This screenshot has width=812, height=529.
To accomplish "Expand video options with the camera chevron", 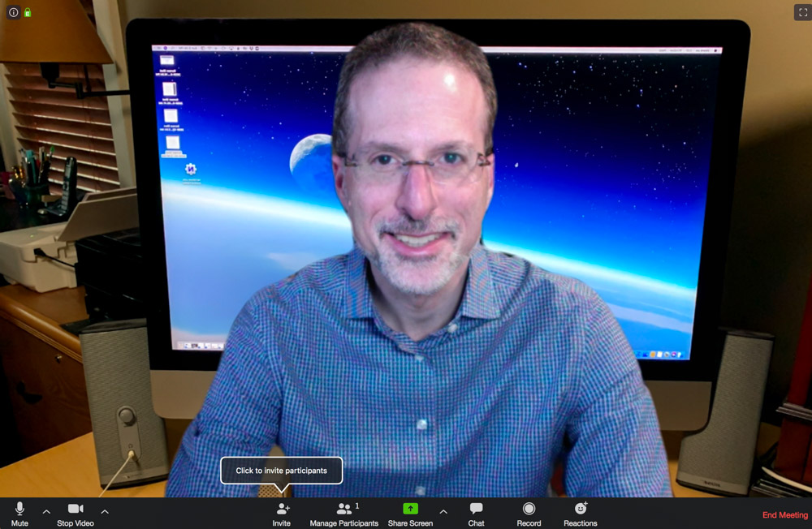I will (x=105, y=512).
